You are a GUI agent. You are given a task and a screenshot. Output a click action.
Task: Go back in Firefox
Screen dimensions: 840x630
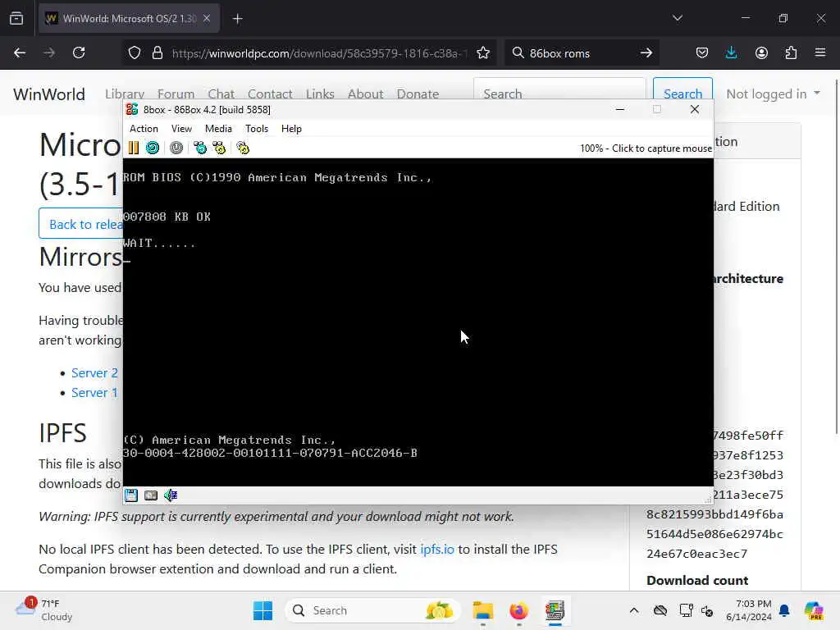[20, 53]
